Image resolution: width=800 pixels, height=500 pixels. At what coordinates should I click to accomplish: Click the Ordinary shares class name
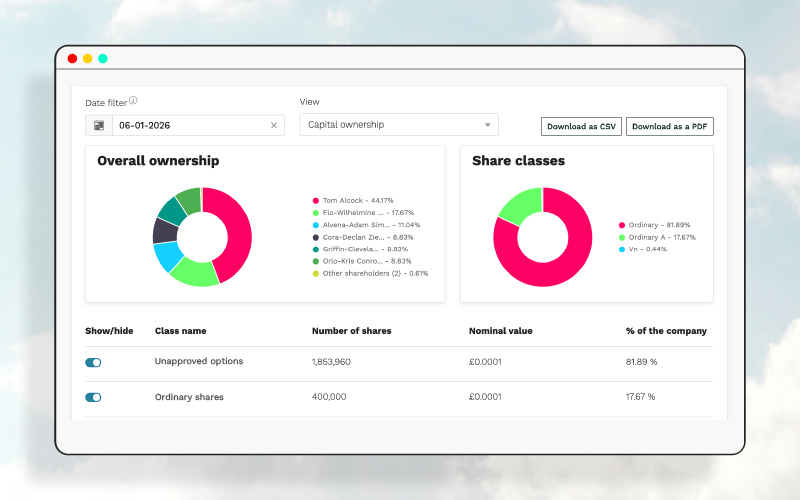click(189, 397)
